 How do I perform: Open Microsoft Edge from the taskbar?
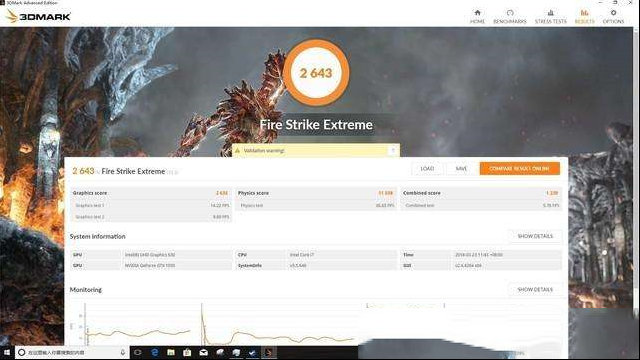tap(154, 352)
